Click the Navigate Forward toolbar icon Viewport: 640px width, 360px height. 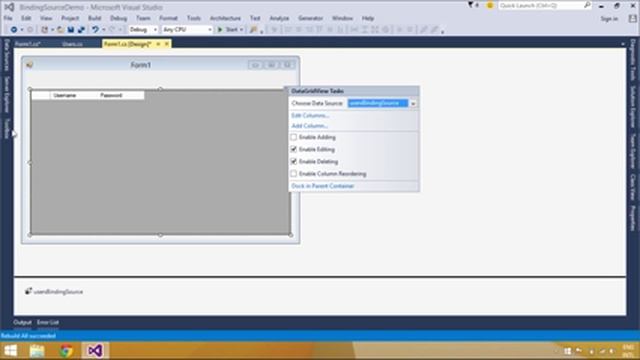pos(30,29)
